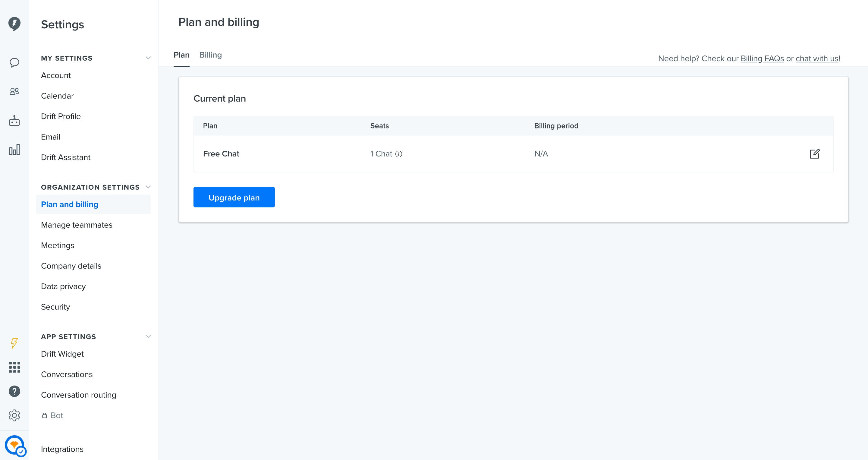
Task: Click the yellow lightning bolt icon
Action: (14, 343)
